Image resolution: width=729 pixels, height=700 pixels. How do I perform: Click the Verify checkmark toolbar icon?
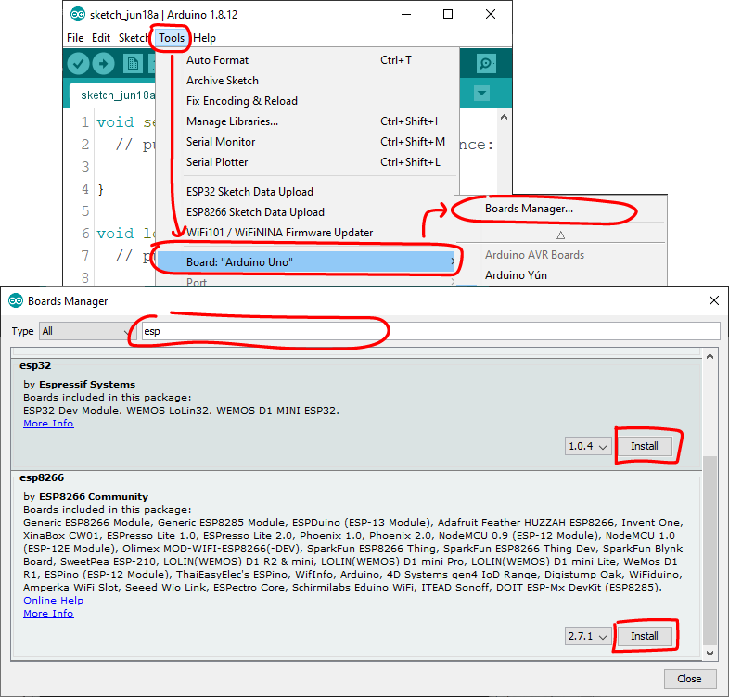tap(78, 64)
